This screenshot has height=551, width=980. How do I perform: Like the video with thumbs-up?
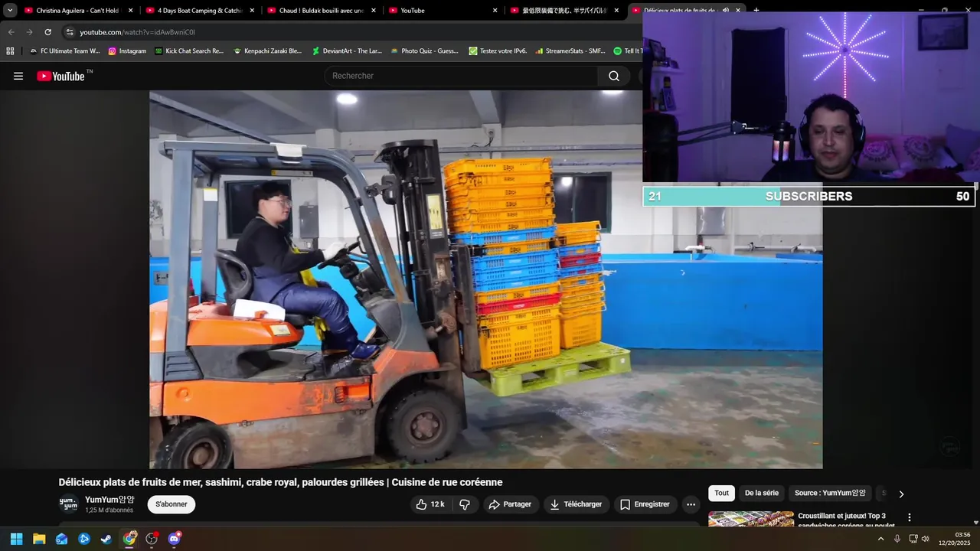pos(431,504)
